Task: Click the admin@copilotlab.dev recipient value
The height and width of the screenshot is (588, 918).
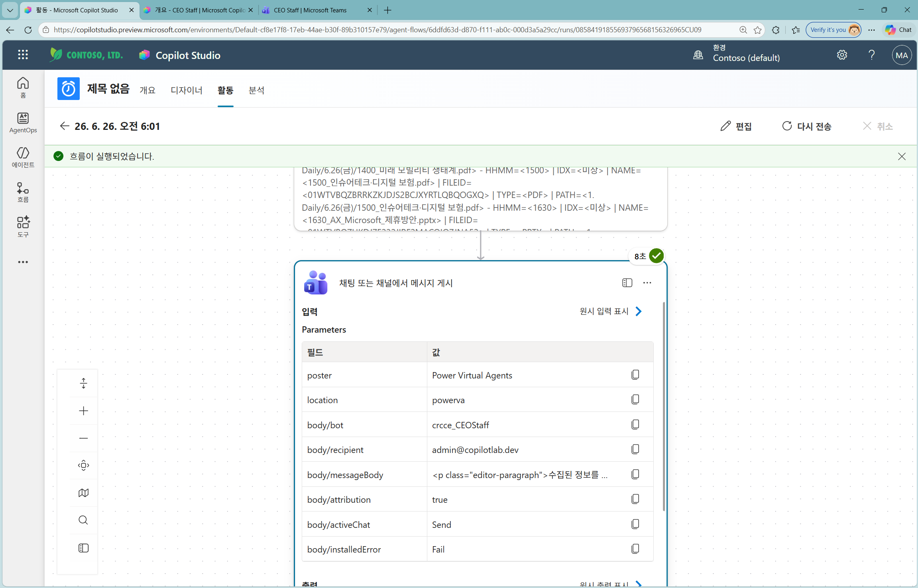Action: click(x=475, y=450)
